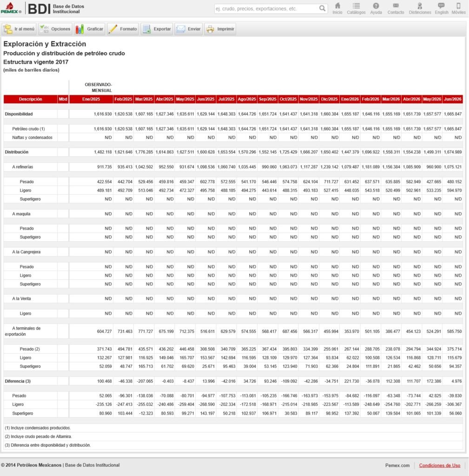Click Graficar chart button
This screenshot has width=469, height=476.
pos(90,29)
